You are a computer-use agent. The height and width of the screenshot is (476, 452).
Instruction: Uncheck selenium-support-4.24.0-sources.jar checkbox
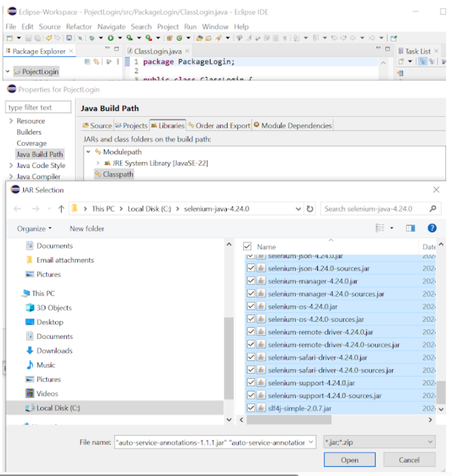click(250, 395)
